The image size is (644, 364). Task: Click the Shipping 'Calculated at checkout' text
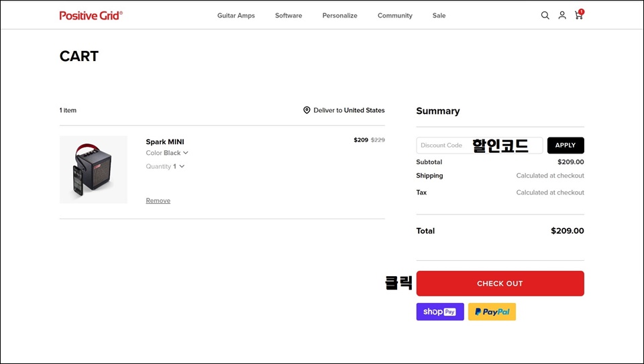pyautogui.click(x=550, y=176)
